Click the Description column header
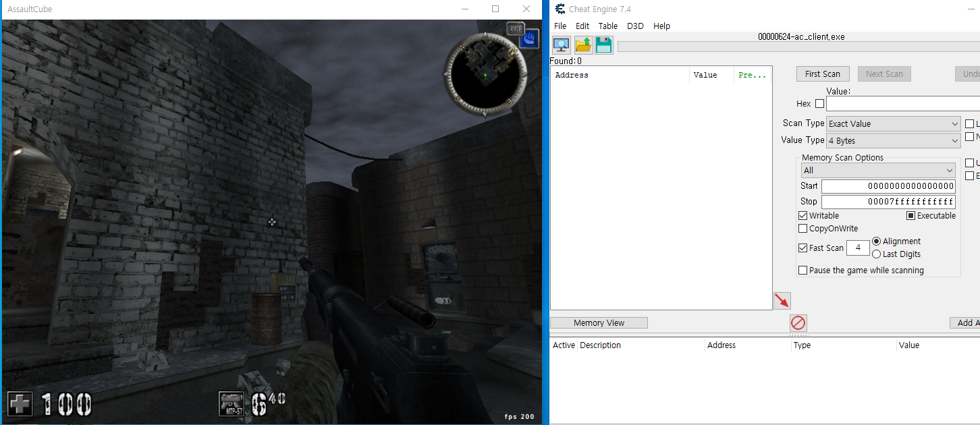 641,345
